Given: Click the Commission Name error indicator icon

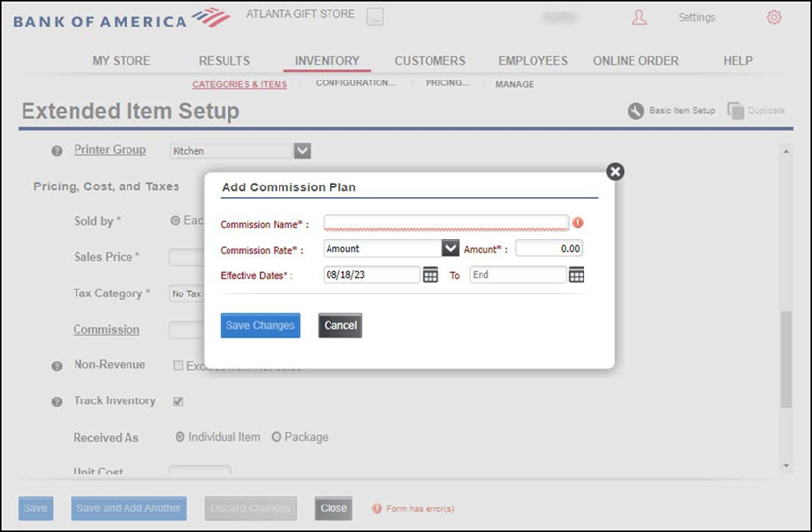Looking at the screenshot, I should point(578,223).
